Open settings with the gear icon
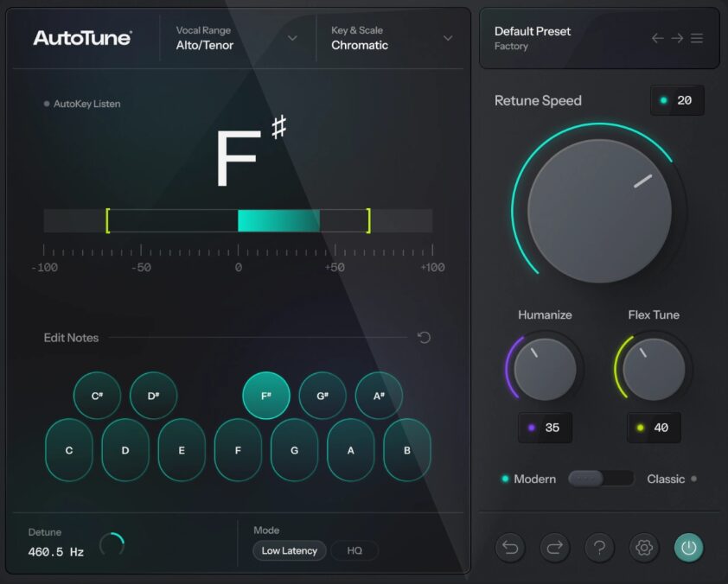This screenshot has width=728, height=584. (x=643, y=547)
